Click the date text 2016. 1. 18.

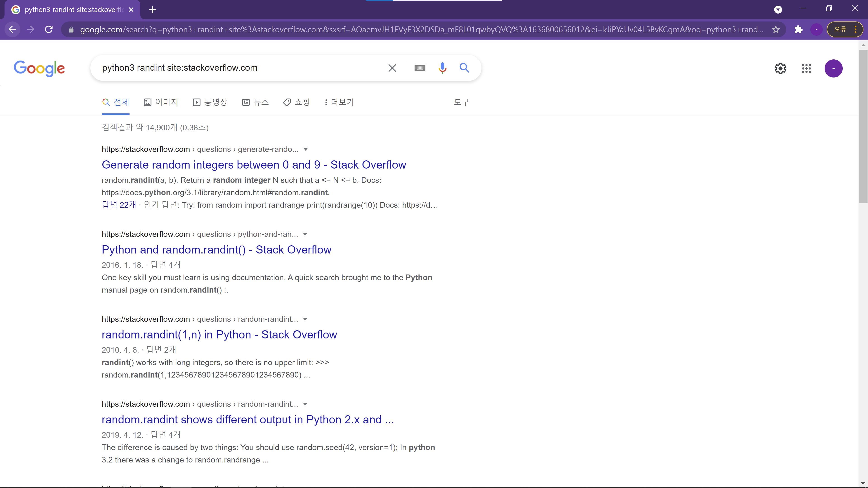click(123, 265)
